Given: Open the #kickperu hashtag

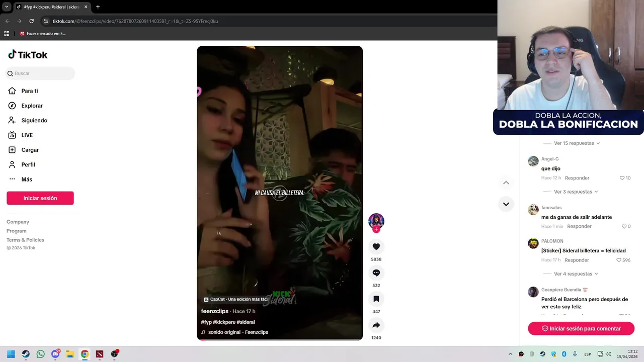Looking at the screenshot, I should [223, 322].
